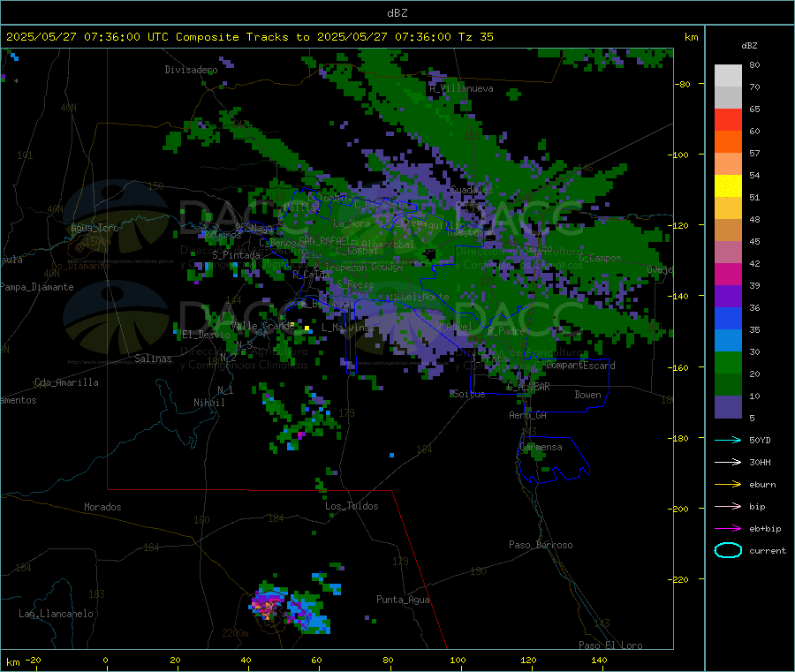This screenshot has width=795, height=672.
Task: Click the CompantEscard map label
Action: pos(581,366)
